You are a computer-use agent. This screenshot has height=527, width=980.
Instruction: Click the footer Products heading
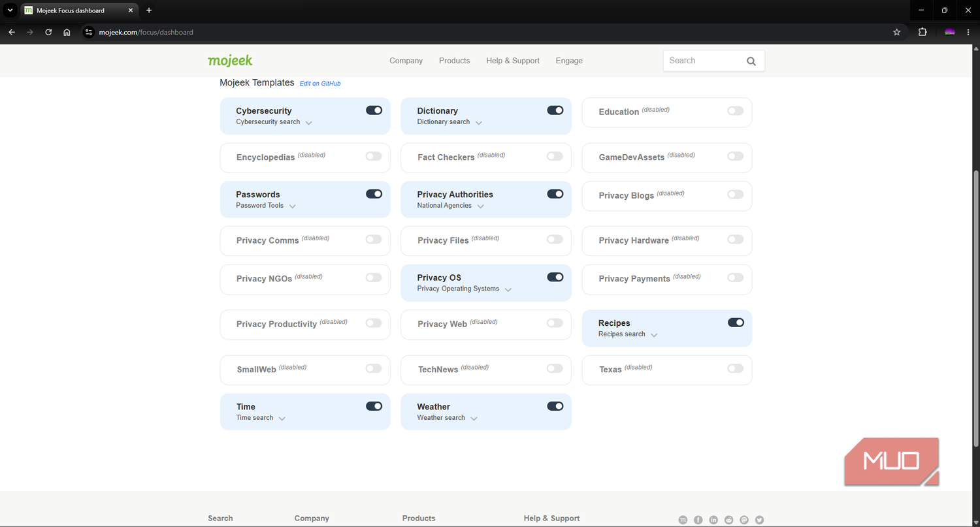click(x=419, y=519)
